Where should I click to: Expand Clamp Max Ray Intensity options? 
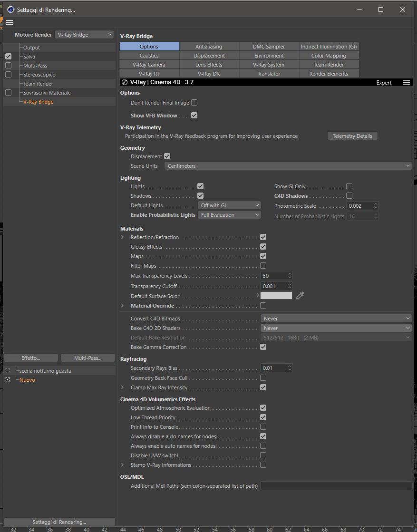click(x=123, y=387)
